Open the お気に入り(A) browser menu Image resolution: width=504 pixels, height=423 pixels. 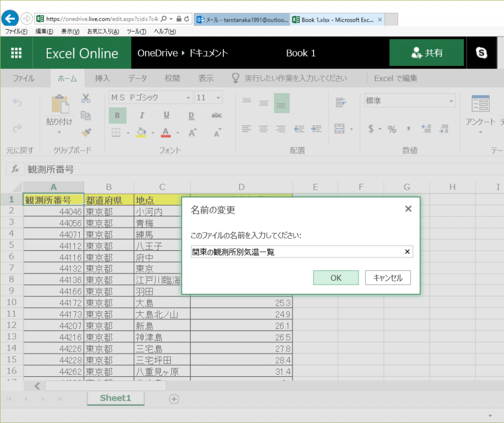pos(103,31)
